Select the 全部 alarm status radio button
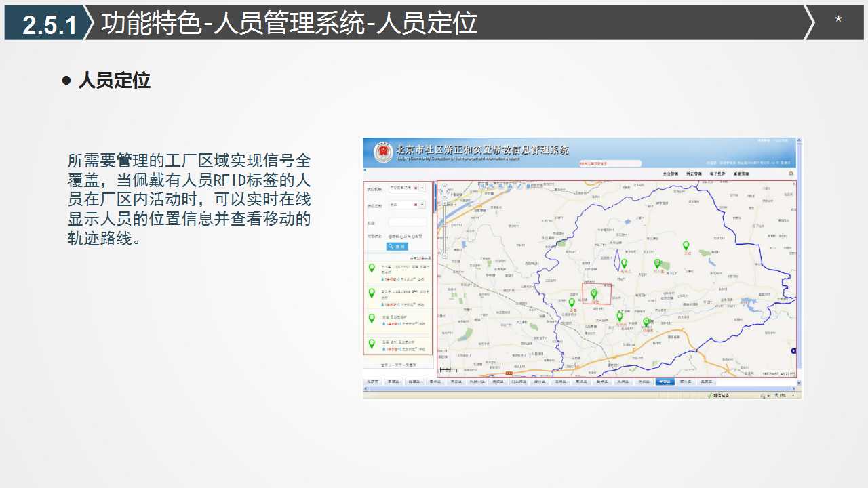Screen dimensions: 868x488 click(390, 236)
